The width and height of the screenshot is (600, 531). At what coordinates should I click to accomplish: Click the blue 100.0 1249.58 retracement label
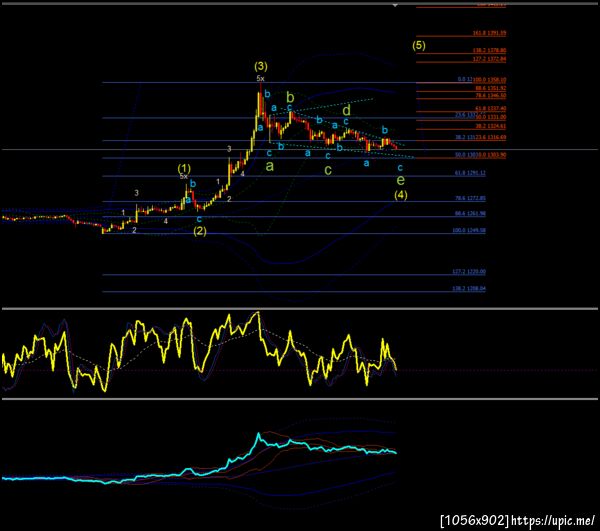click(x=469, y=230)
